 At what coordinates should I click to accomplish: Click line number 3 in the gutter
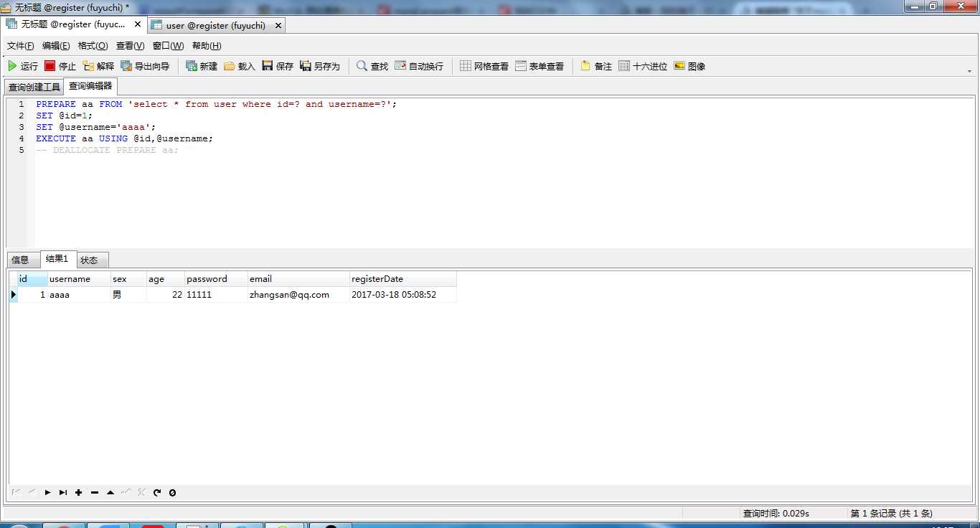tap(22, 127)
